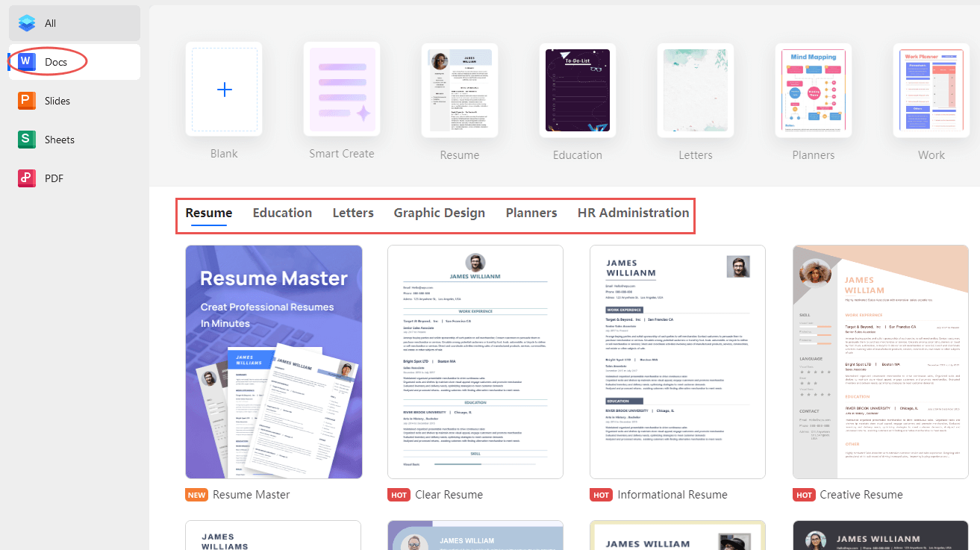Click the Informational Resume caption text

point(672,495)
